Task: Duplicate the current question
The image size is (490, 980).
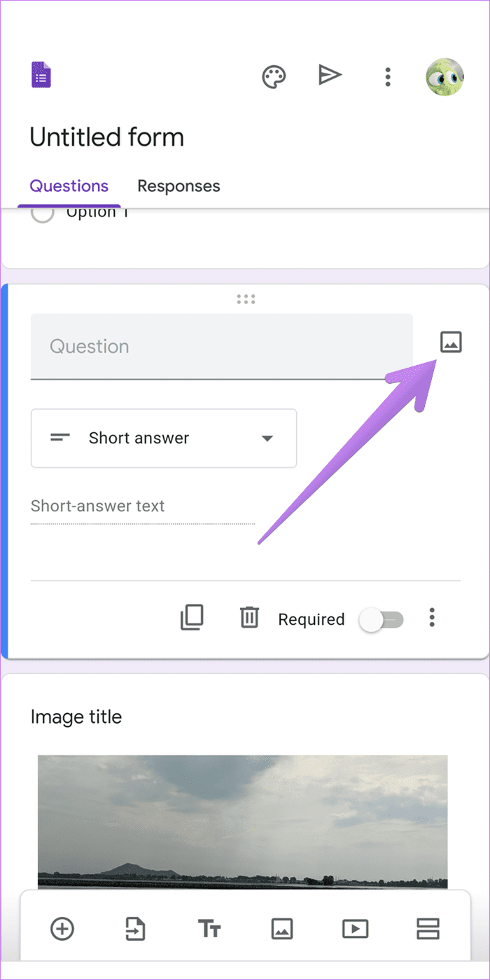Action: point(192,617)
